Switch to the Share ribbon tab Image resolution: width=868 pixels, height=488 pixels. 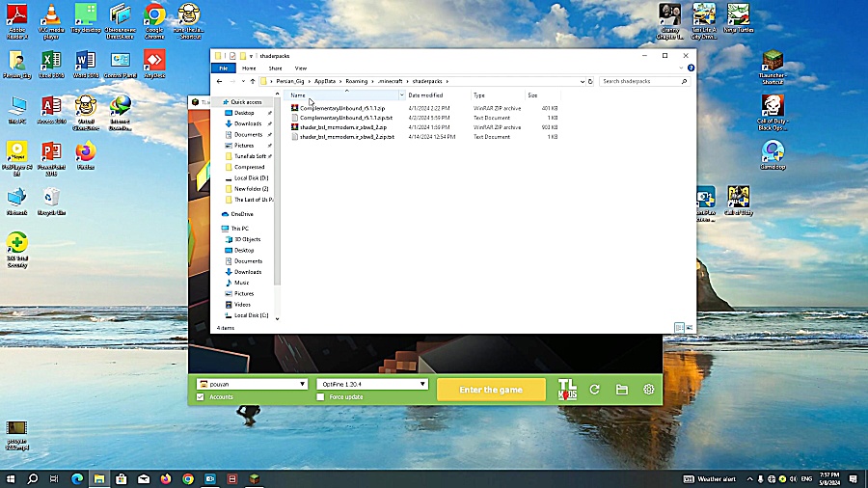click(x=275, y=68)
